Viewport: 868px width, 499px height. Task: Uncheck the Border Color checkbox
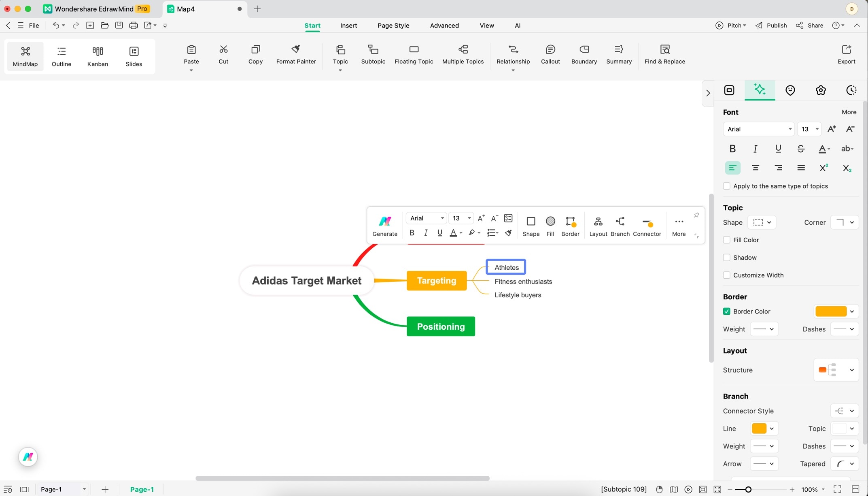[726, 311]
